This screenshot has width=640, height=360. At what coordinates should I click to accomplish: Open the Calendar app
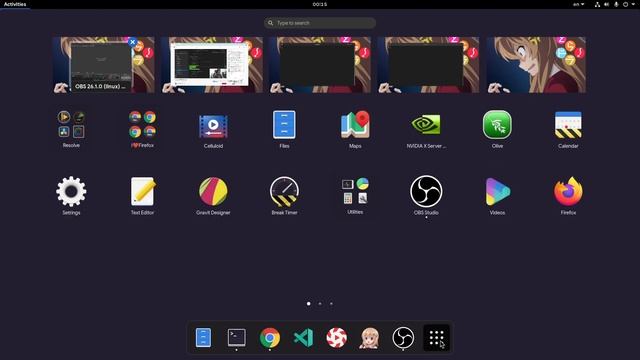[568, 129]
